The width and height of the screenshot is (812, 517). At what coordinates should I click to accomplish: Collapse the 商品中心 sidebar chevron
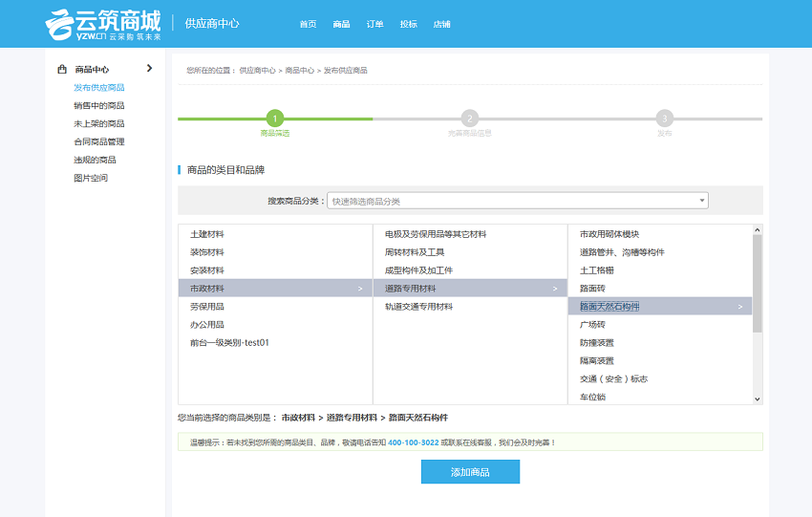click(149, 69)
